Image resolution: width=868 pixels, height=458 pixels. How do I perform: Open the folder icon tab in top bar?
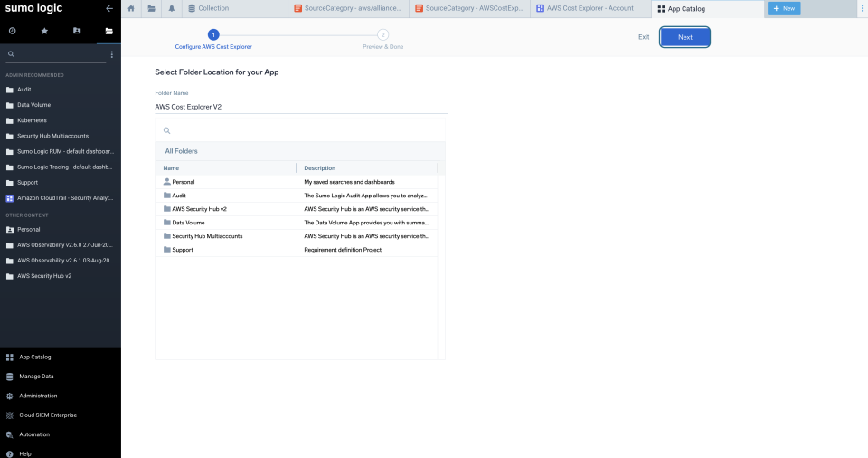point(151,8)
